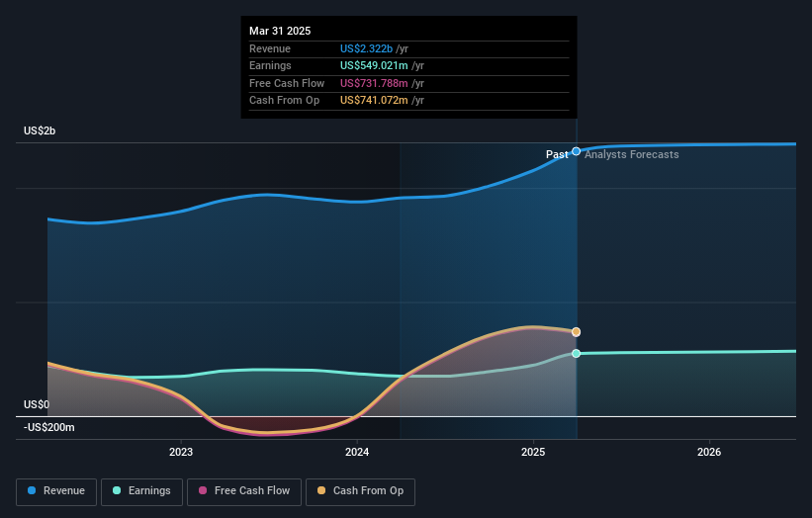Image resolution: width=812 pixels, height=518 pixels.
Task: Click the Mar 31 2025 tooltip date
Action: point(280,31)
